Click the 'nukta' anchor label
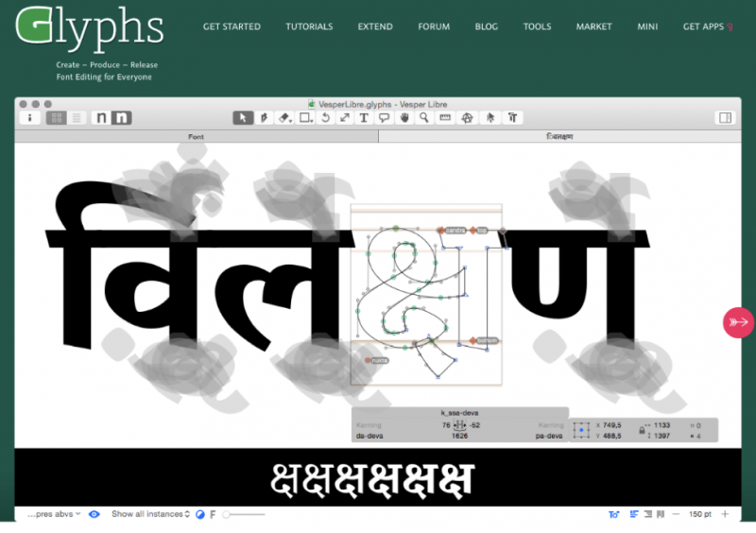This screenshot has height=533, width=756. coord(380,360)
